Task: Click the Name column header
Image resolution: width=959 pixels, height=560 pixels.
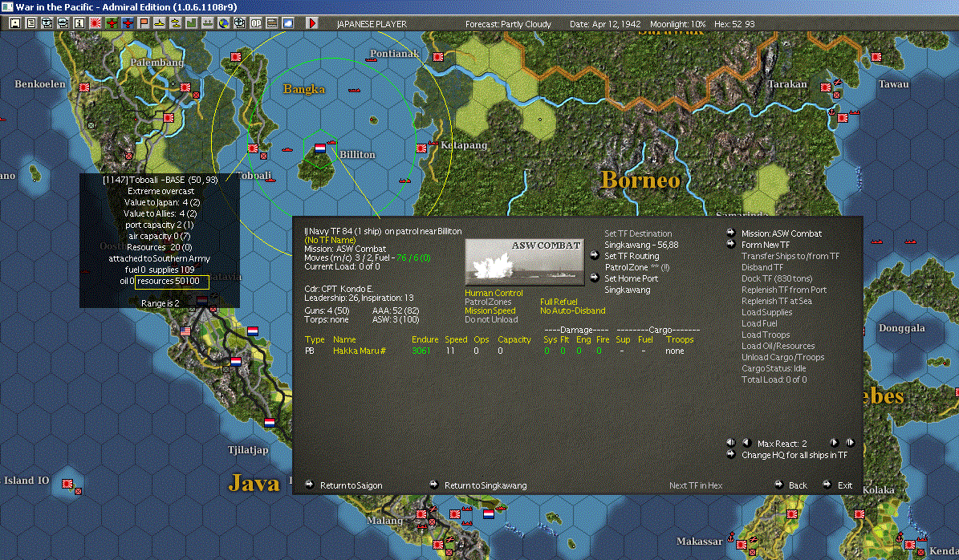Action: 343,340
